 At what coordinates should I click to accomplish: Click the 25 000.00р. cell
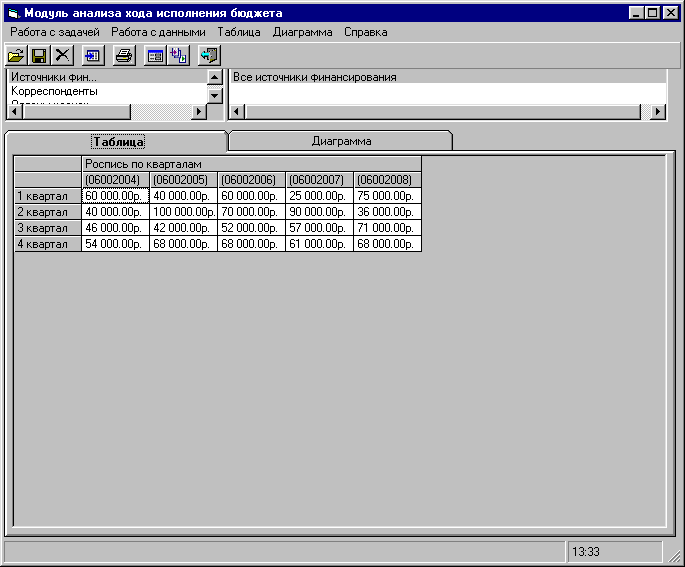coord(319,196)
